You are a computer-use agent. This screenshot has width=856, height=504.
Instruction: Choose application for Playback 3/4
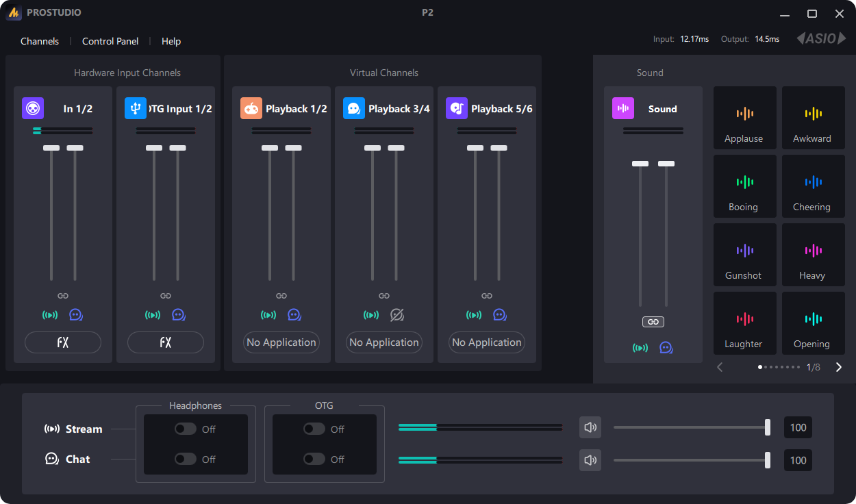384,342
